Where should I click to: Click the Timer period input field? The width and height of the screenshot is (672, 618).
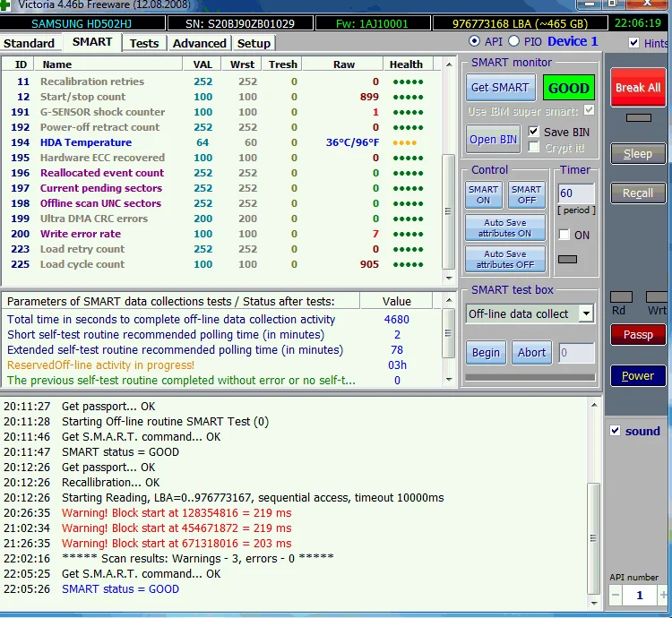coord(575,193)
